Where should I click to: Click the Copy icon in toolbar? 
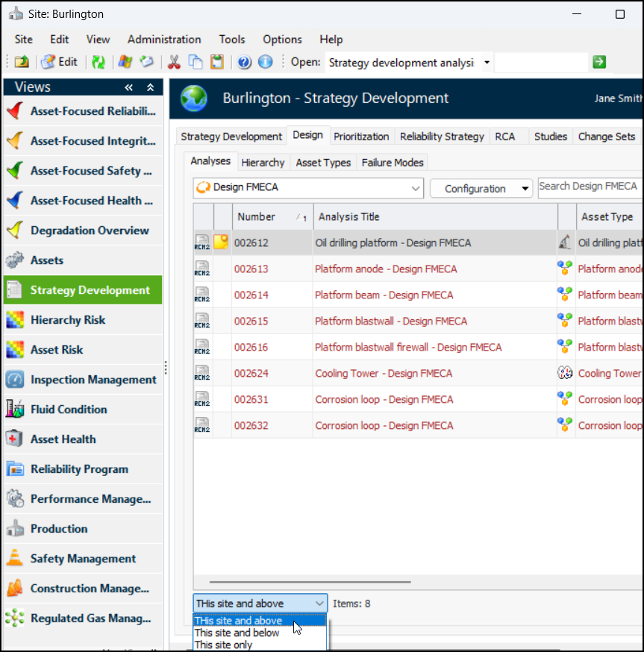[x=195, y=63]
